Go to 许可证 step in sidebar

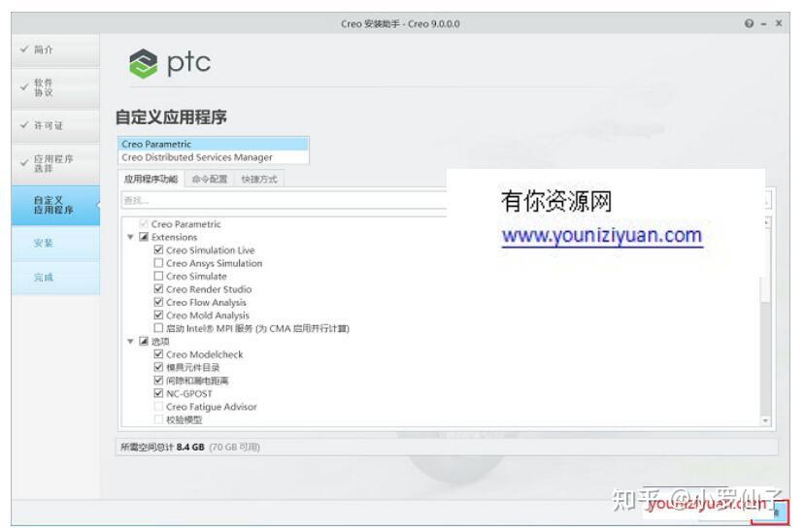point(55,125)
